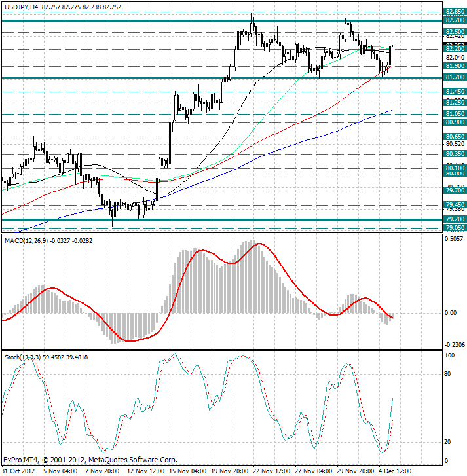Select the 82.040 price axis value
The image size is (467, 476).
click(x=455, y=58)
